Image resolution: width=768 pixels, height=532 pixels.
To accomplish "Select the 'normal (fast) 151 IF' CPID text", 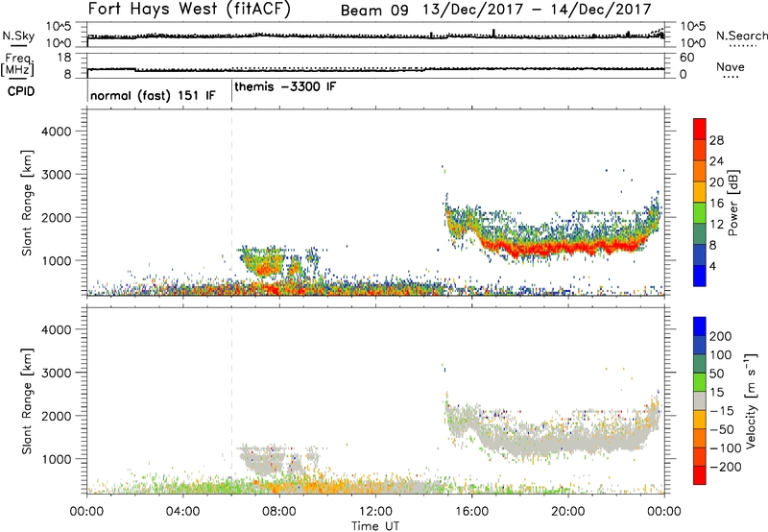I will tap(153, 95).
